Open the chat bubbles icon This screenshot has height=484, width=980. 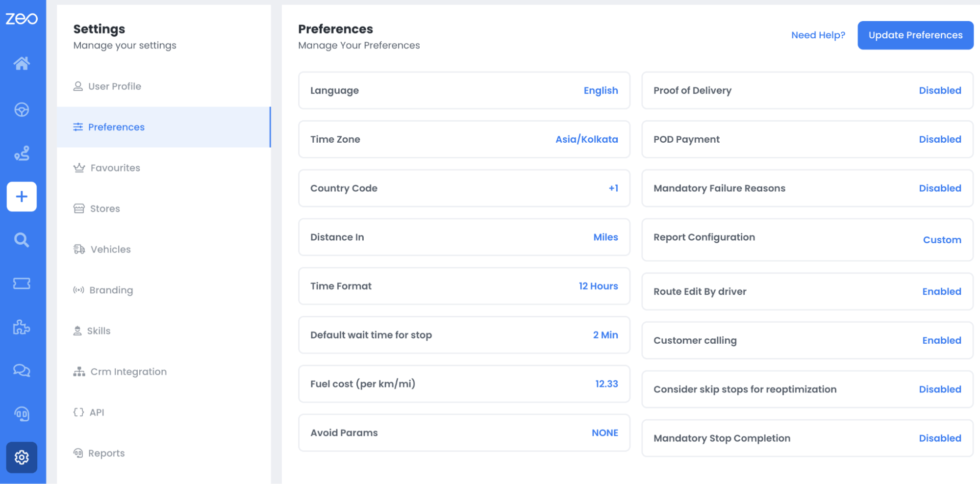point(22,370)
